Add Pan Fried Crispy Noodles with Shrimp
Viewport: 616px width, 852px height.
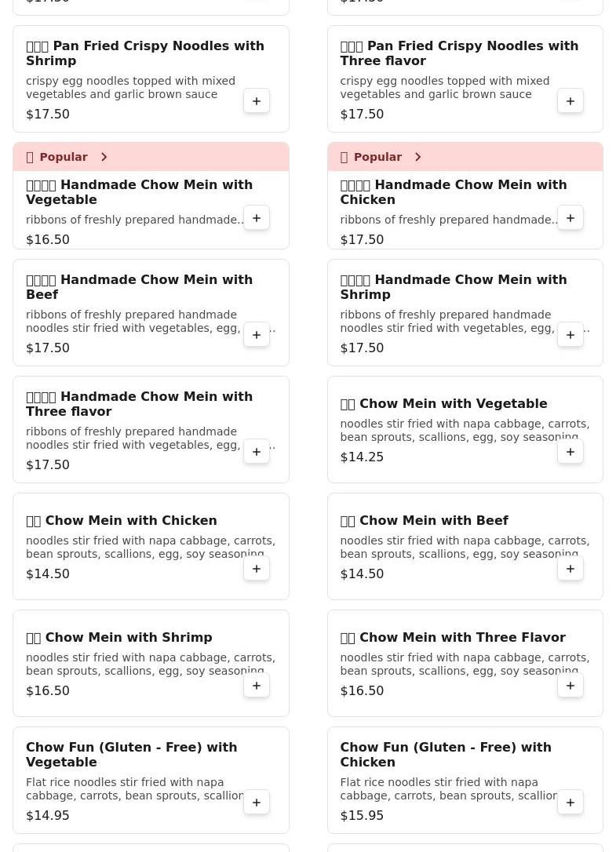[257, 101]
